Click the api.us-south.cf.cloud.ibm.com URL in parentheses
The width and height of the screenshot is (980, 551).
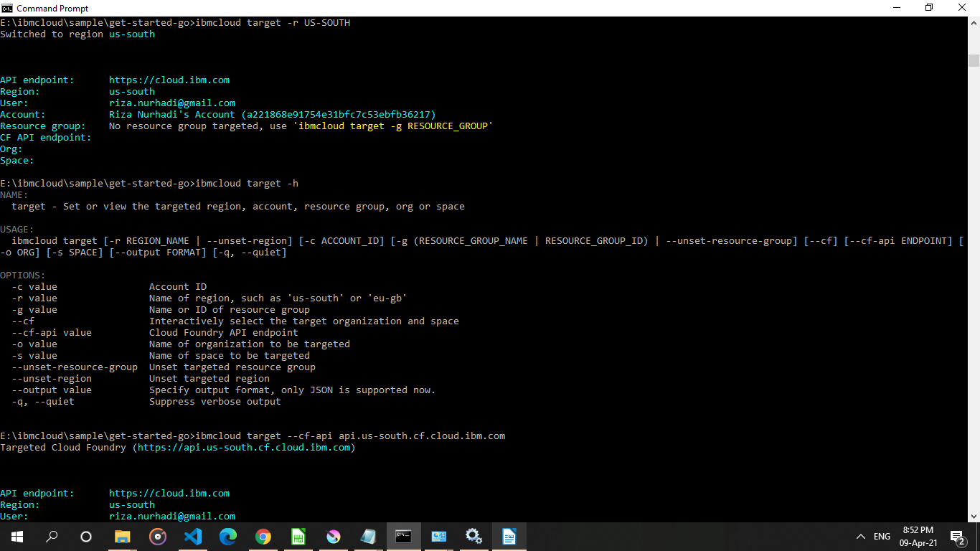(244, 448)
